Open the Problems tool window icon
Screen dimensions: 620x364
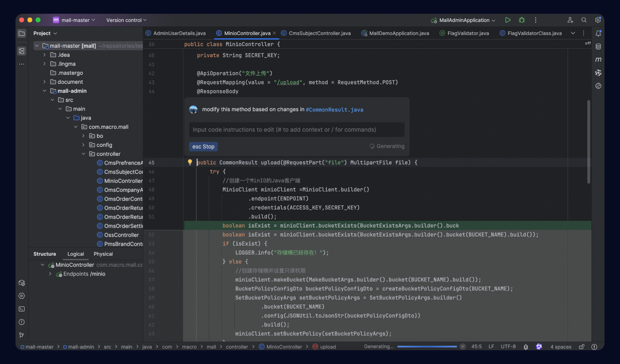22,322
